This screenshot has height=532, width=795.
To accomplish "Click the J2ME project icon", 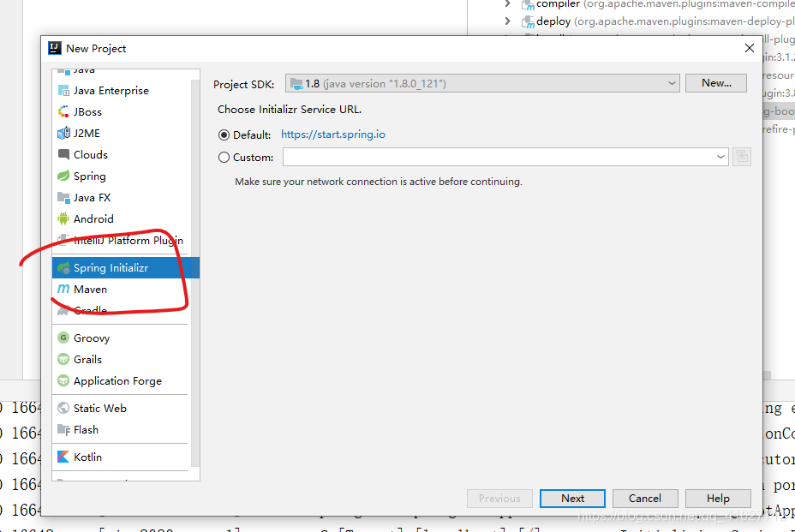I will coord(63,134).
